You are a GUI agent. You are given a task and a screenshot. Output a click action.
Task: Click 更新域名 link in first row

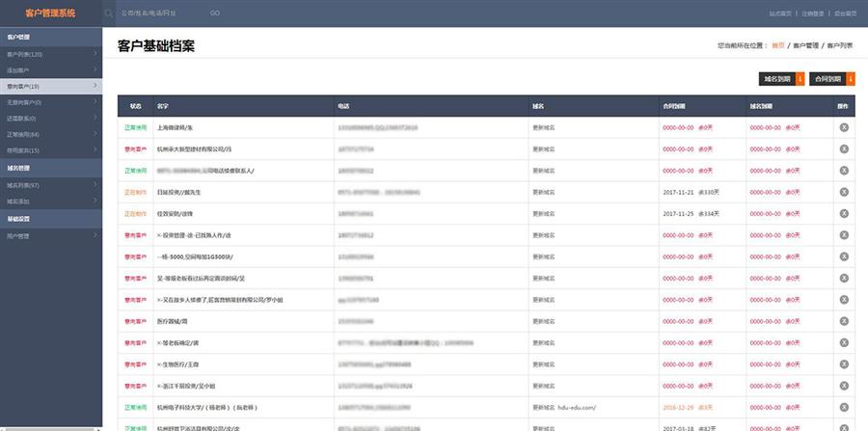click(543, 127)
